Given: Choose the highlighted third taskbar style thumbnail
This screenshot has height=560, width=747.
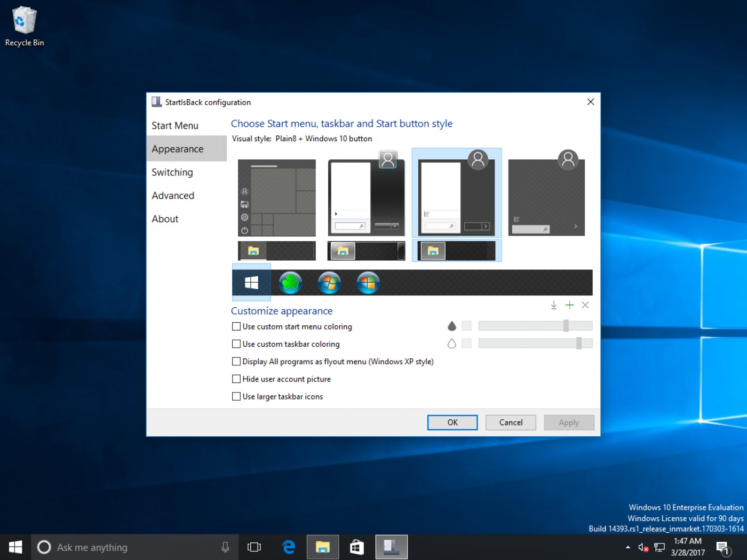Looking at the screenshot, I should pyautogui.click(x=457, y=251).
